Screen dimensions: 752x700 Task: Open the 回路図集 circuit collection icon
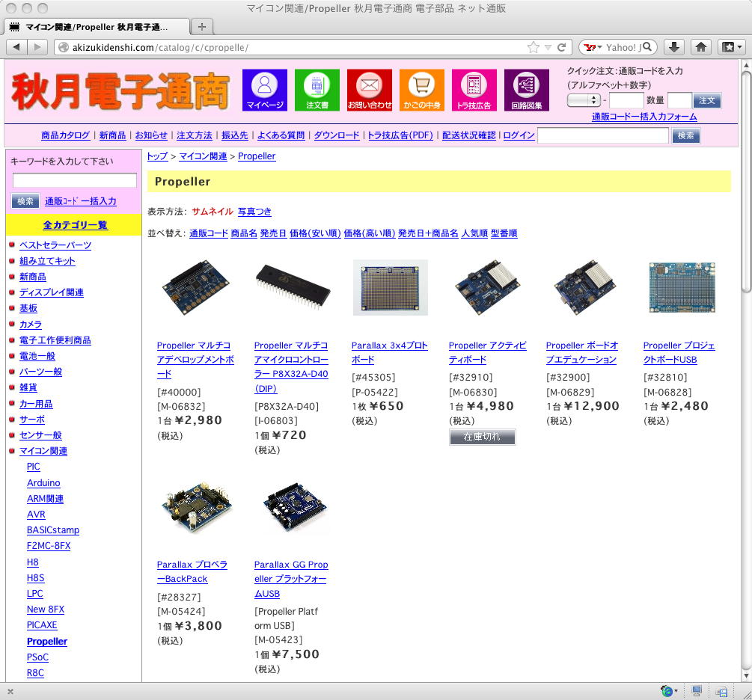pyautogui.click(x=527, y=90)
